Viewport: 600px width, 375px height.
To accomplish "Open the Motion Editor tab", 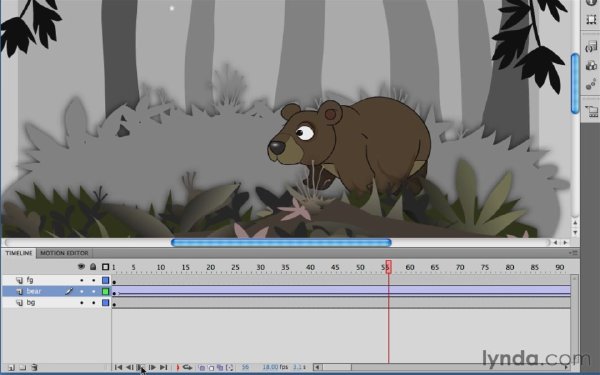I will (64, 253).
